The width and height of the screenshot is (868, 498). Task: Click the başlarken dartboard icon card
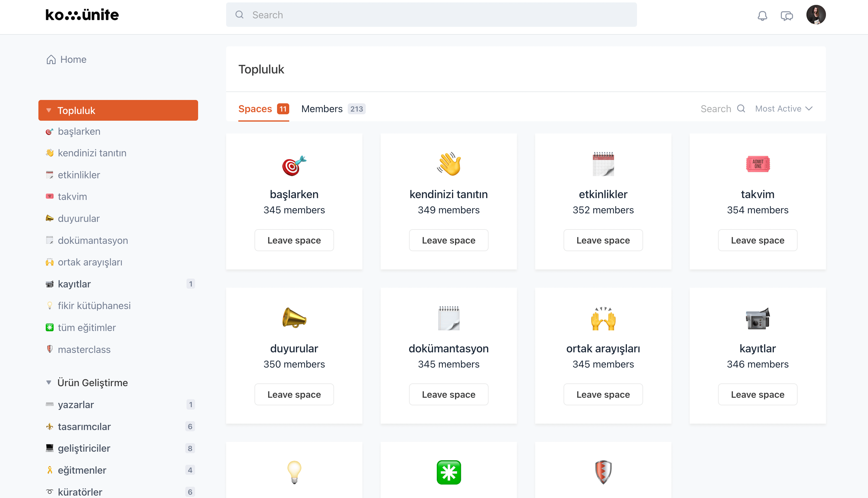pyautogui.click(x=294, y=165)
